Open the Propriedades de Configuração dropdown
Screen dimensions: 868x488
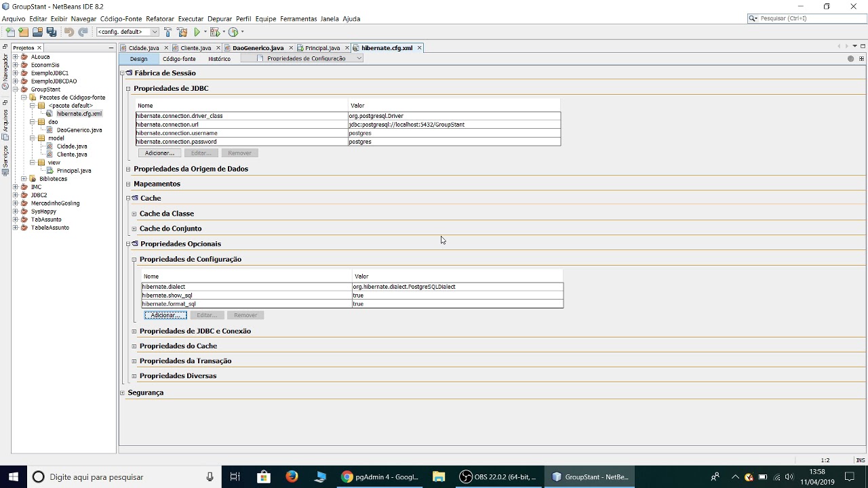point(311,58)
